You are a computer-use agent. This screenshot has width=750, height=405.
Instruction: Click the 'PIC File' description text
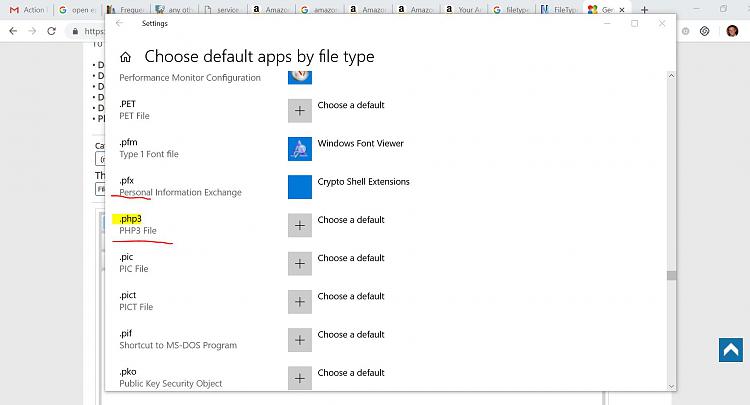[x=134, y=269]
